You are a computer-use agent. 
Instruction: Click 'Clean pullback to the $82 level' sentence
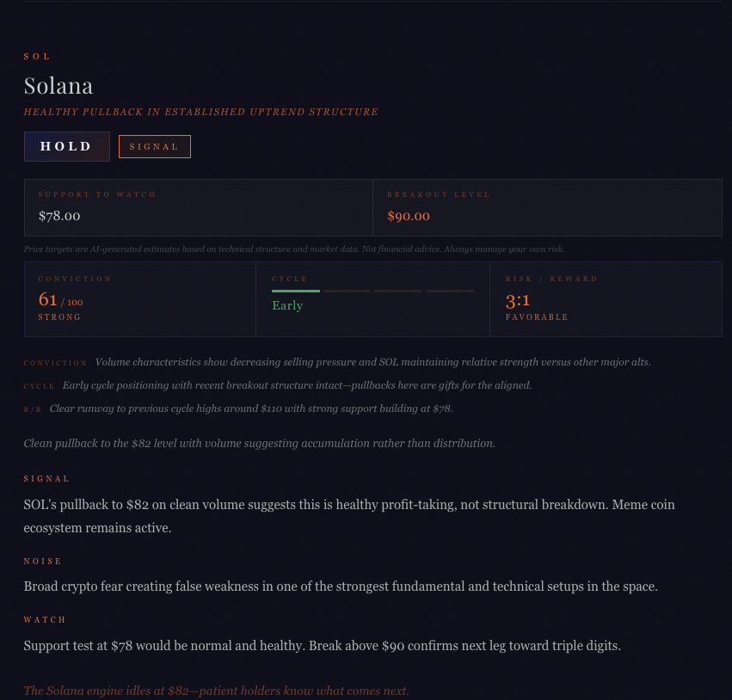coord(260,444)
